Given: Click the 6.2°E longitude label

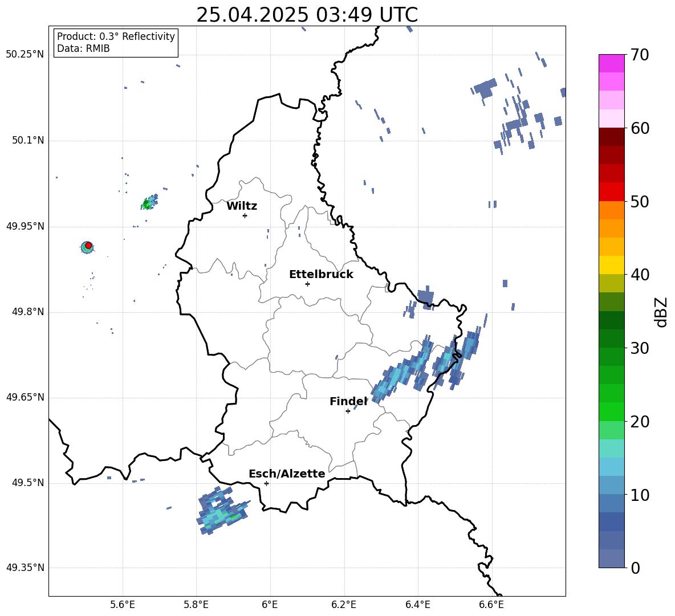Looking at the screenshot, I should coord(344,605).
